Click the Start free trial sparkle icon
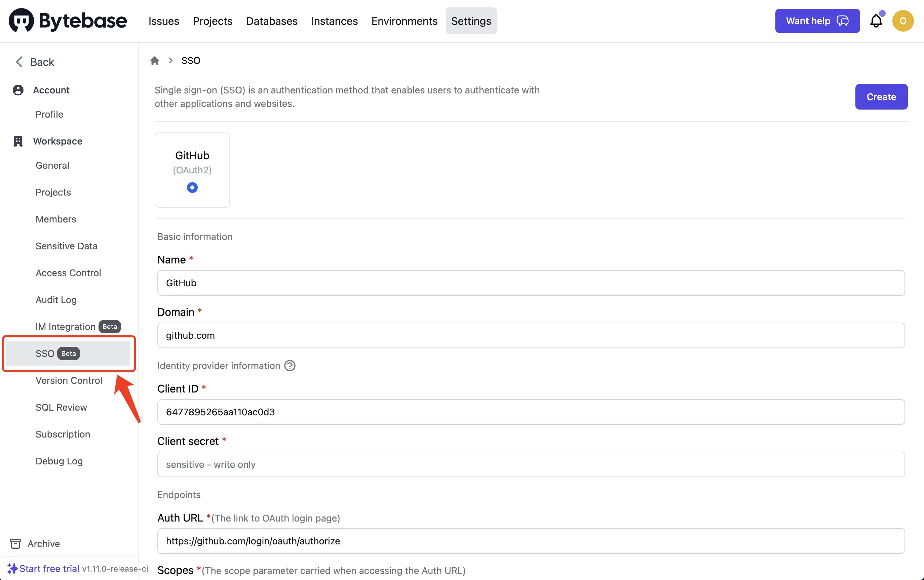 coord(12,569)
